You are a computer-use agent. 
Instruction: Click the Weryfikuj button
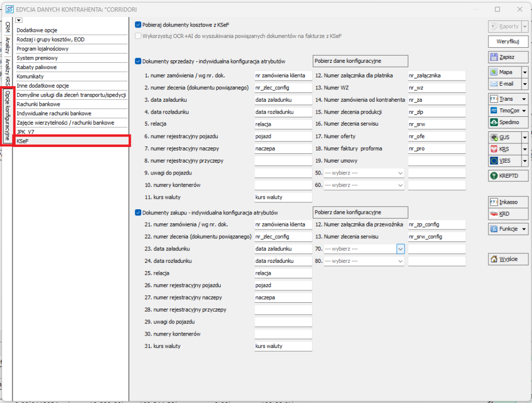[x=508, y=42]
